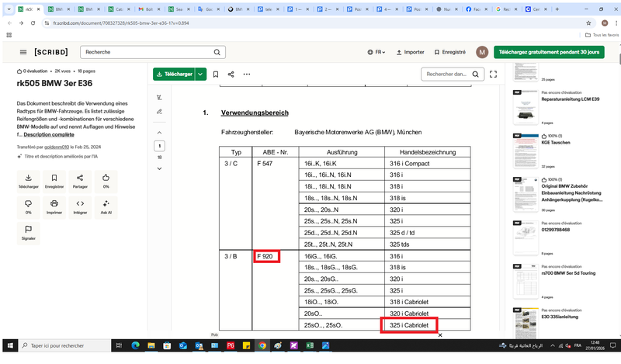Click the text selection tool icon
This screenshot has width=621, height=364.
pos(159,98)
